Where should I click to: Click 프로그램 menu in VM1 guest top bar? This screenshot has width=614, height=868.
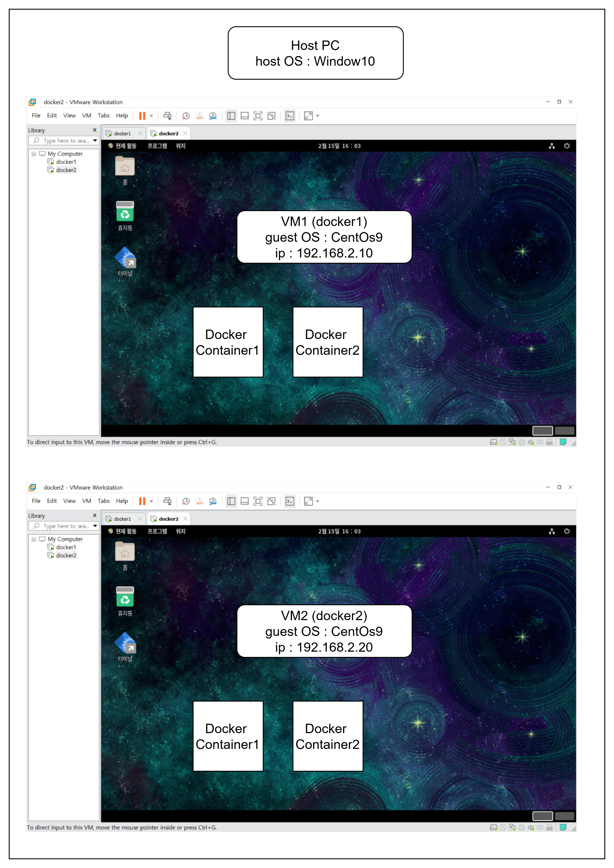[157, 146]
